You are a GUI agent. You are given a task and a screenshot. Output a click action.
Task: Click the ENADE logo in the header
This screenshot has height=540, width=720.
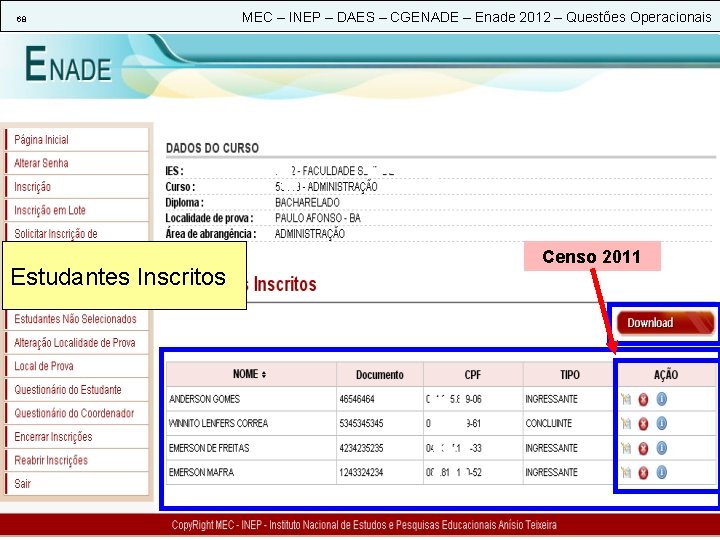click(x=68, y=64)
